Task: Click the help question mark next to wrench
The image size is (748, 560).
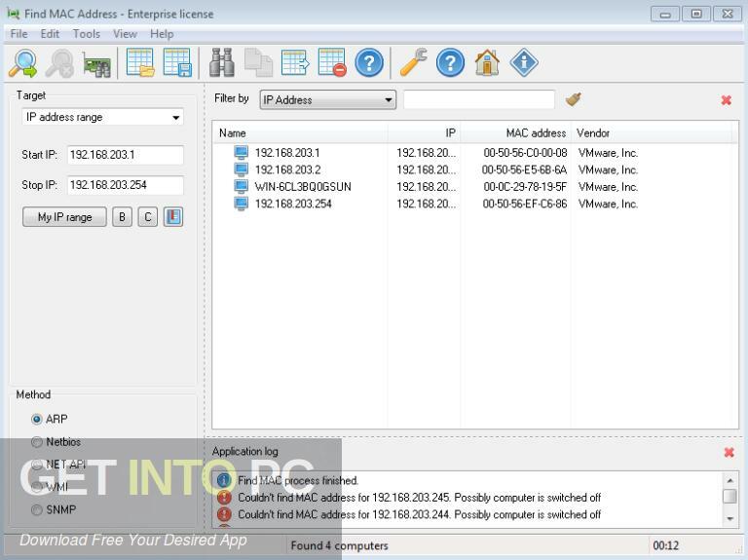Action: 450,62
